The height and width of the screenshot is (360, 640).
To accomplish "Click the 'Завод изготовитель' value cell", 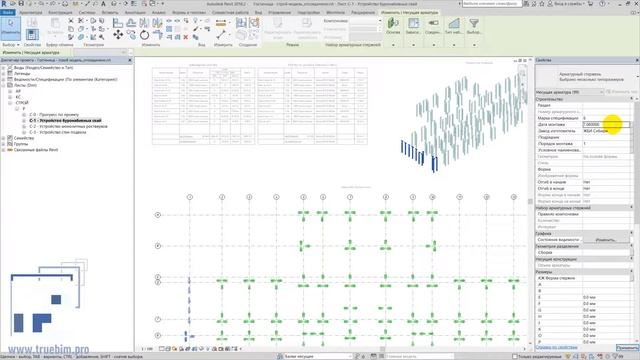I will coord(606,131).
